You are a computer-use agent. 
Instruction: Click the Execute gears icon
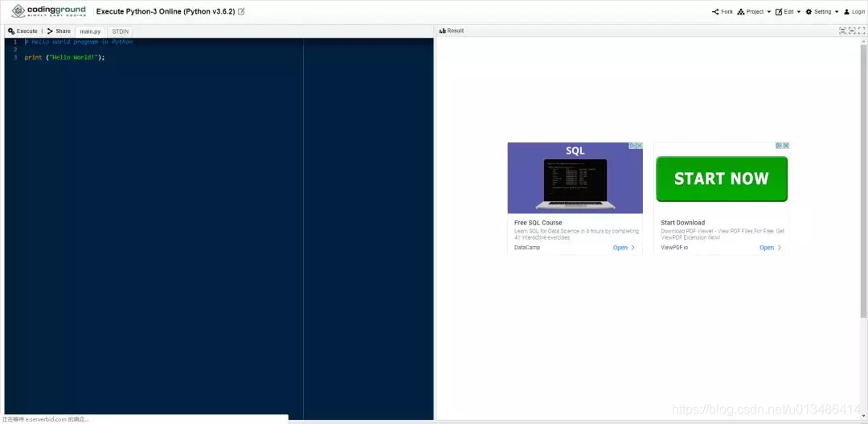[x=11, y=31]
